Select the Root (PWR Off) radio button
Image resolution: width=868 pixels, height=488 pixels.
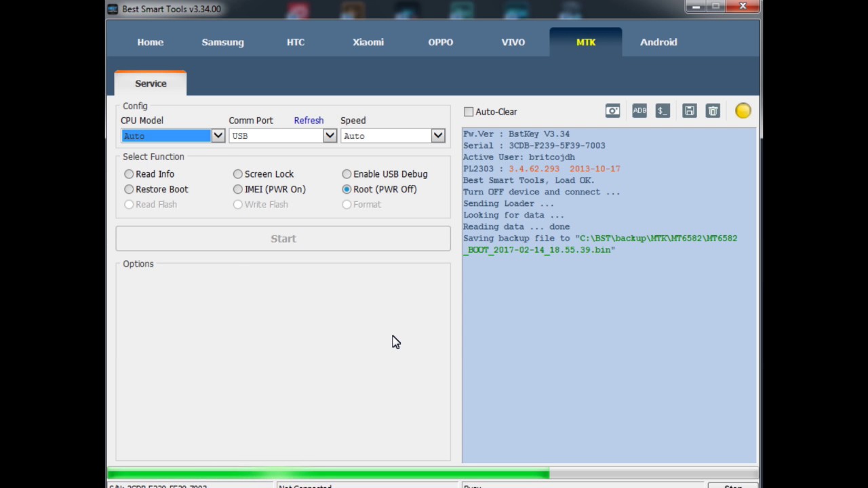[x=347, y=189]
